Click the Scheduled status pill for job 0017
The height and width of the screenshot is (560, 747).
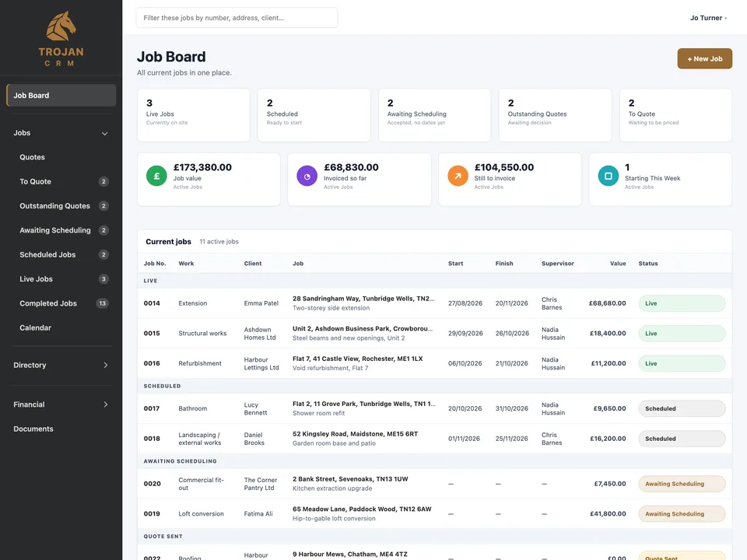coord(682,408)
